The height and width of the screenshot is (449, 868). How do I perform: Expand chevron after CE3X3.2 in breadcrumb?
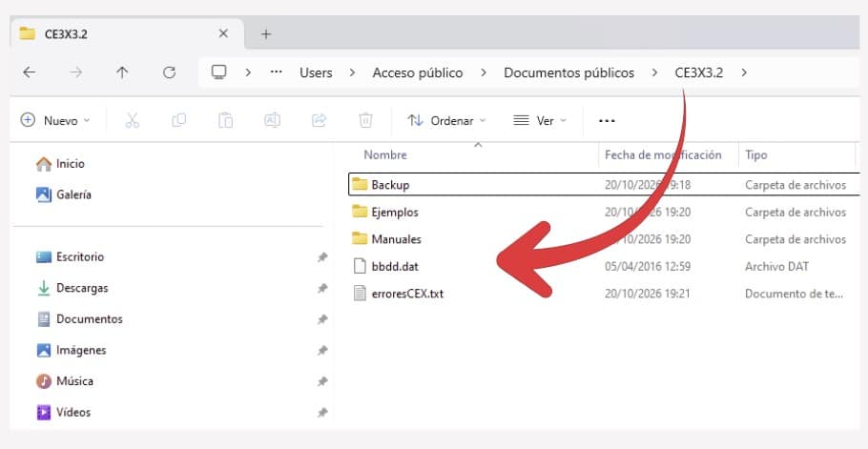(x=743, y=72)
